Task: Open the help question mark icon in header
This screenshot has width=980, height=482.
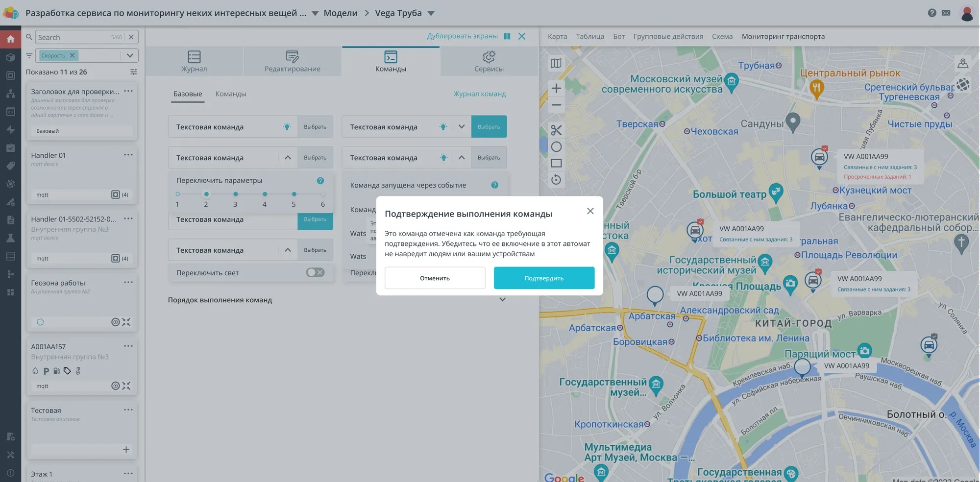Action: click(931, 13)
